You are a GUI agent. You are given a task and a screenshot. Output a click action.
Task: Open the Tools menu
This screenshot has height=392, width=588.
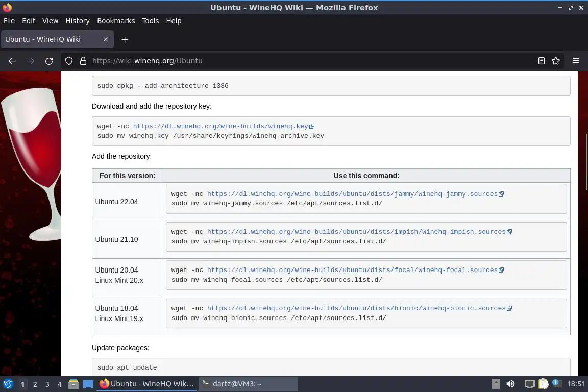coord(151,21)
